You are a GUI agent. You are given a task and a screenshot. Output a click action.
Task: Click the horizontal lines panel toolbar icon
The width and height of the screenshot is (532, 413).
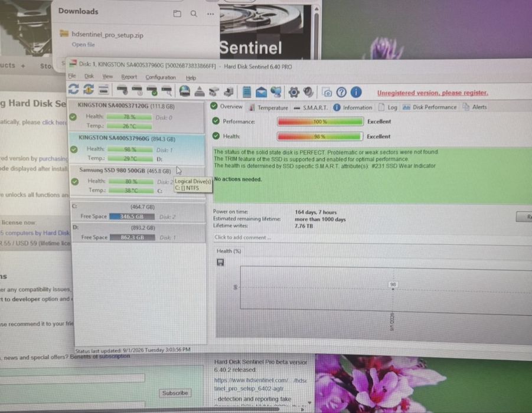pyautogui.click(x=103, y=90)
